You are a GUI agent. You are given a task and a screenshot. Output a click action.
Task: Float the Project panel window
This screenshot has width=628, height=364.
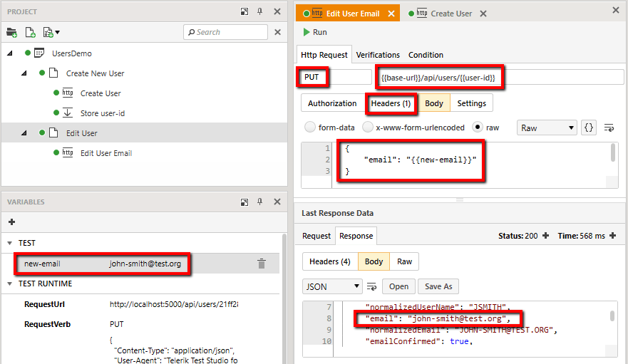click(244, 11)
